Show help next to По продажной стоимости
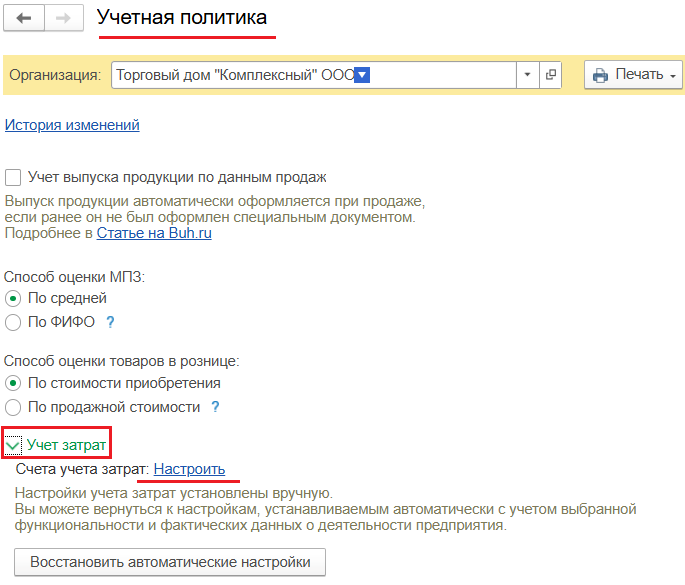This screenshot has height=585, width=685. pyautogui.click(x=215, y=407)
